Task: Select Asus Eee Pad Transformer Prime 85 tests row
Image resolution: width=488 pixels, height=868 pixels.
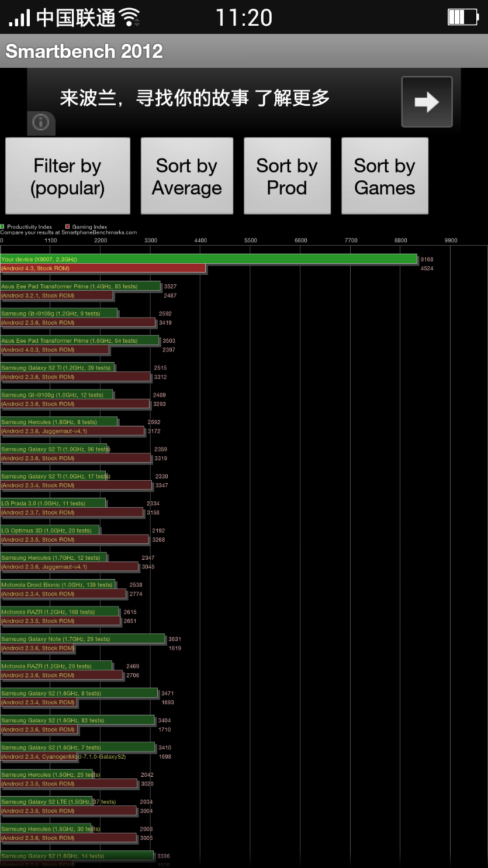Action: [x=80, y=287]
